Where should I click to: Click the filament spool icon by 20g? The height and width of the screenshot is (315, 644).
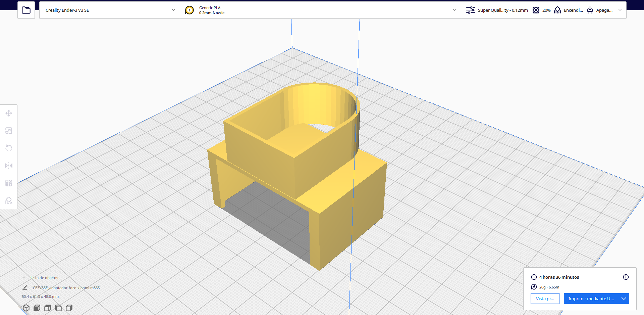[534, 287]
